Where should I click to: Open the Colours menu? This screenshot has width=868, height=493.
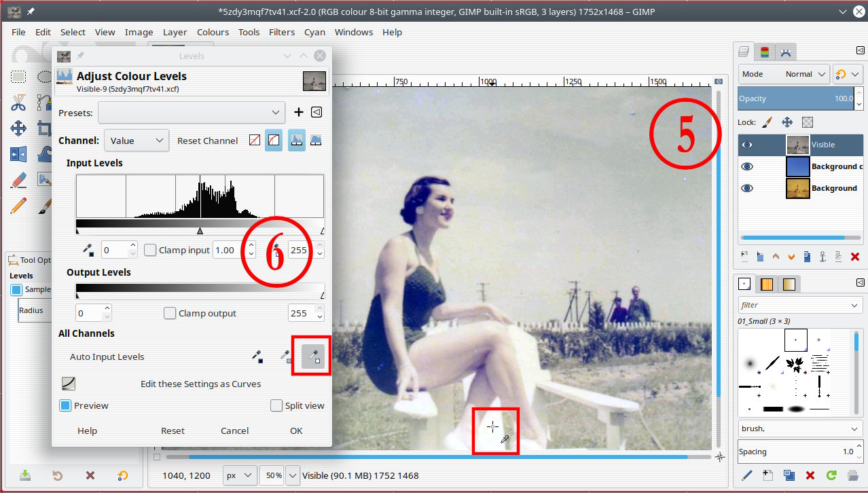[213, 32]
